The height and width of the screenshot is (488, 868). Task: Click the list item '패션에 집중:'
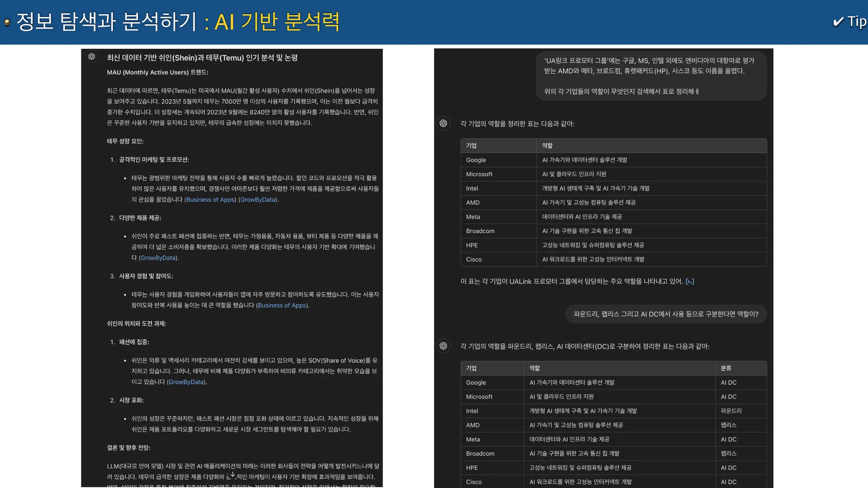tap(134, 342)
